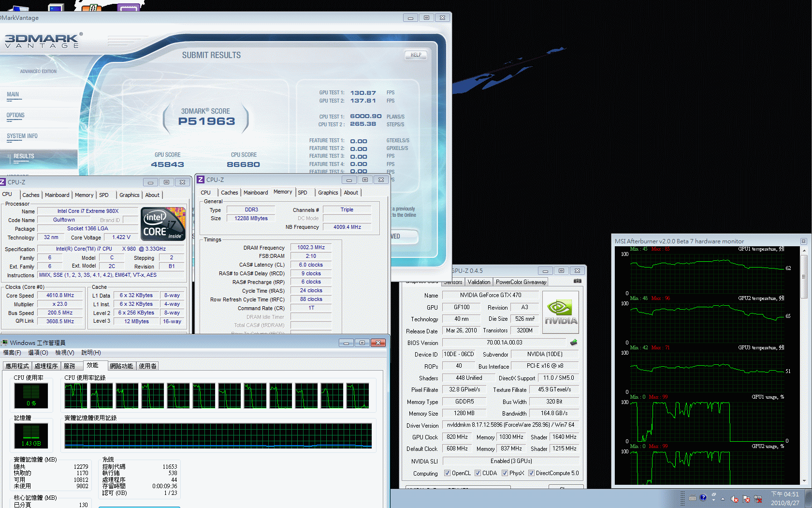Screen dimensions: 812x508
Task: Toggle the CUDA checkbox in GPU-Z
Action: pos(478,473)
